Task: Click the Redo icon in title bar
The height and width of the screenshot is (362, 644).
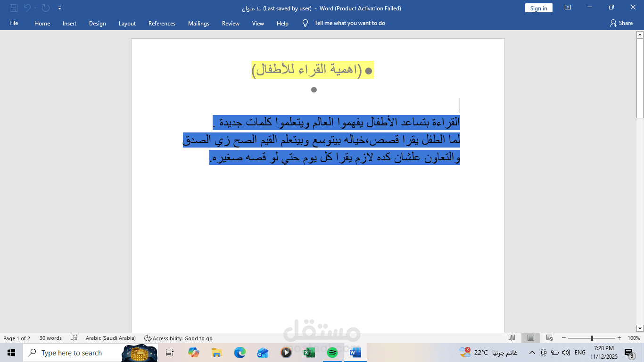Action: point(45,8)
